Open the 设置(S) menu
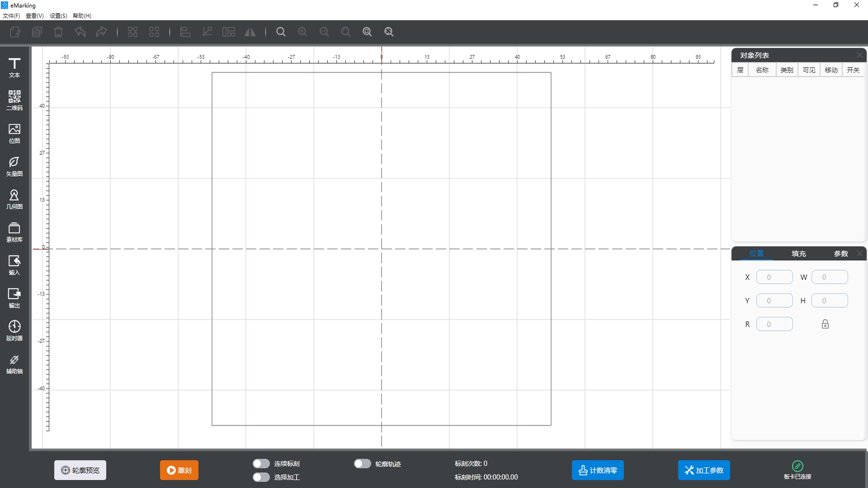 click(58, 16)
